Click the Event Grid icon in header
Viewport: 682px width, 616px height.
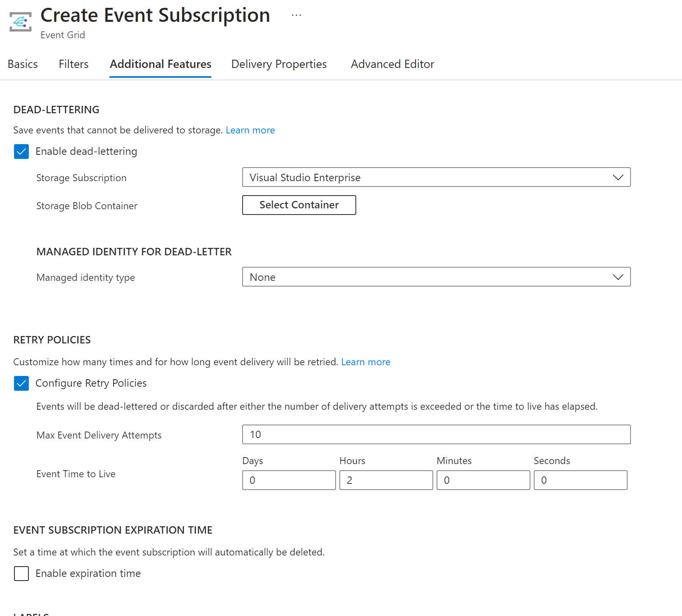(x=21, y=22)
